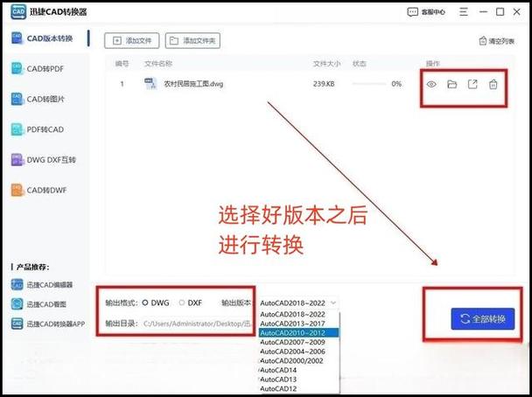Image resolution: width=532 pixels, height=397 pixels.
Task: Click the 编号 column header
Action: 122,64
